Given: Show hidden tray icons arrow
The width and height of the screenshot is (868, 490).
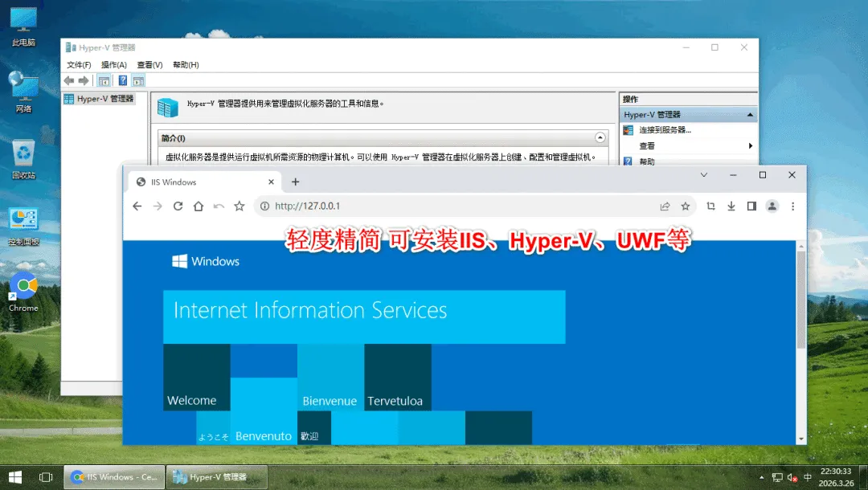Looking at the screenshot, I should click(762, 477).
